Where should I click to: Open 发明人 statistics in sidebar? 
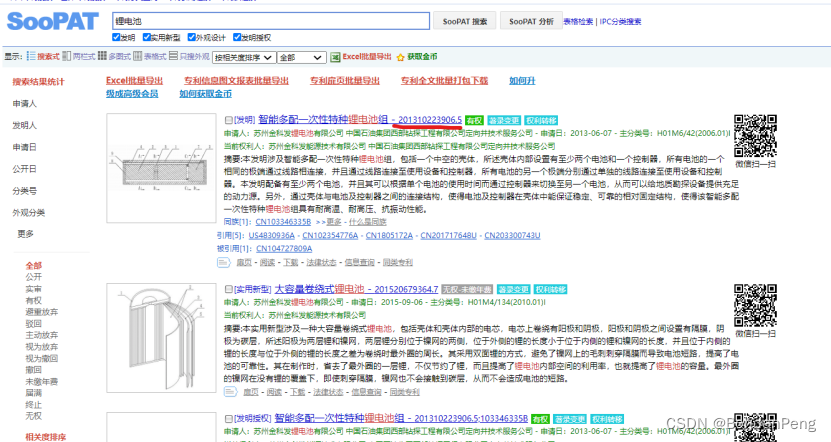[x=24, y=126]
